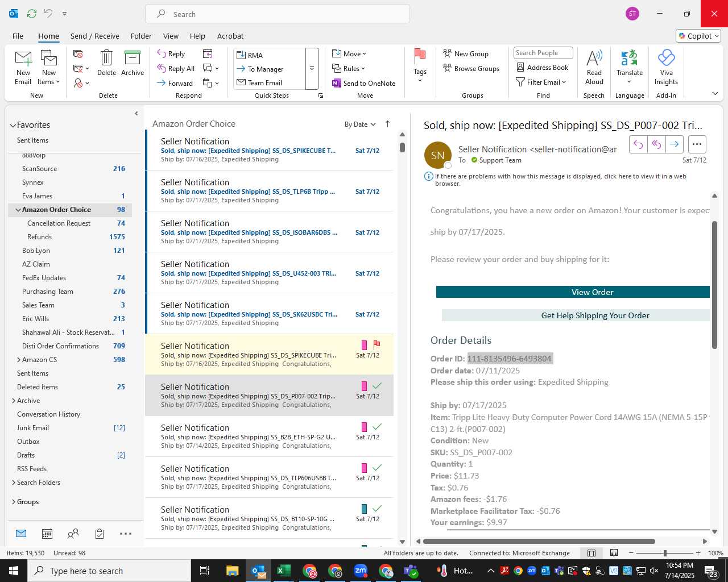Click the View Order button
Image resolution: width=728 pixels, height=582 pixels.
point(573,292)
